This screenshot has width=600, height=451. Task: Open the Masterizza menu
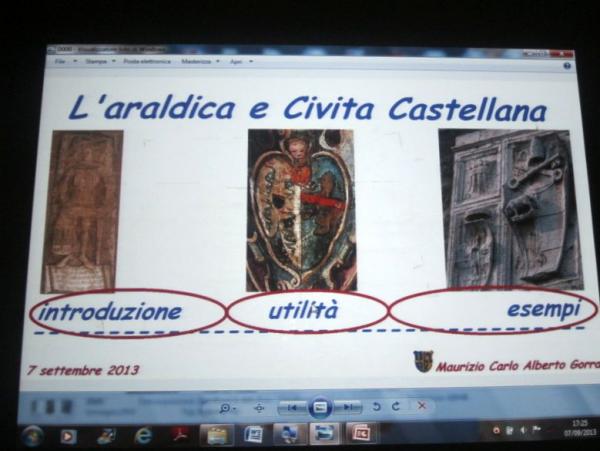click(196, 61)
